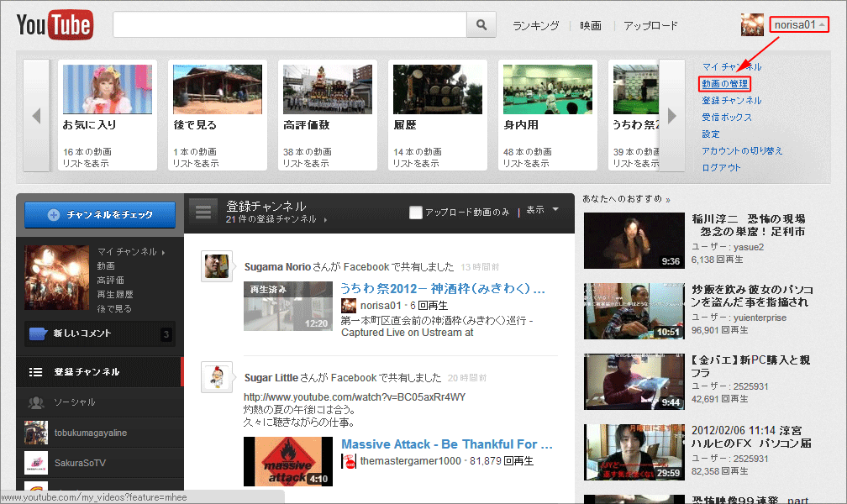Click the list icon beside 登録チャンネル in the sidebar
The width and height of the screenshot is (847, 504).
click(x=35, y=371)
